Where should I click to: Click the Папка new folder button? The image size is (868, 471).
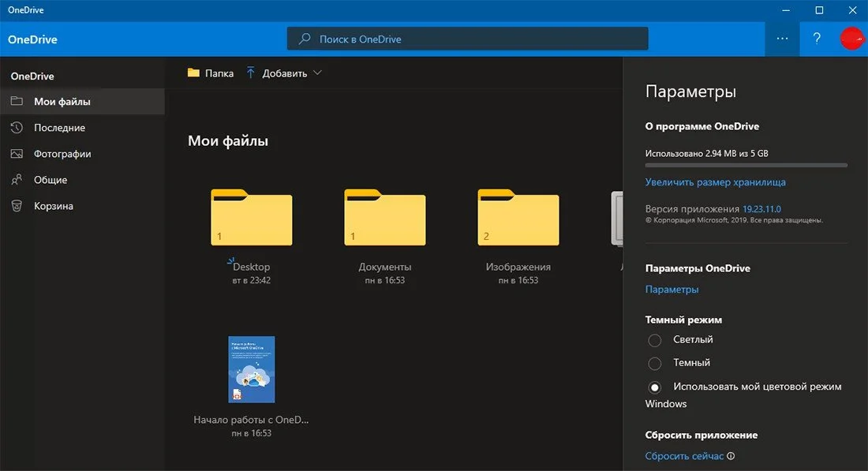click(x=211, y=73)
